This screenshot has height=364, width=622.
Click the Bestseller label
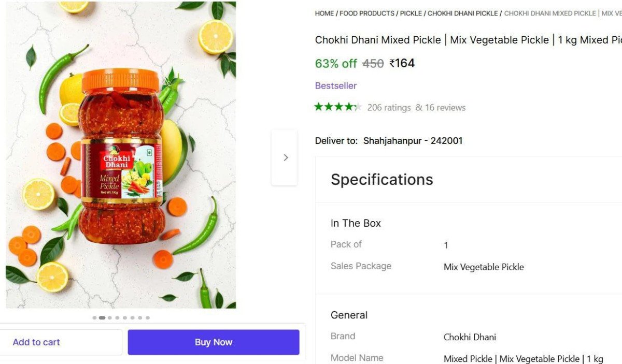point(336,86)
